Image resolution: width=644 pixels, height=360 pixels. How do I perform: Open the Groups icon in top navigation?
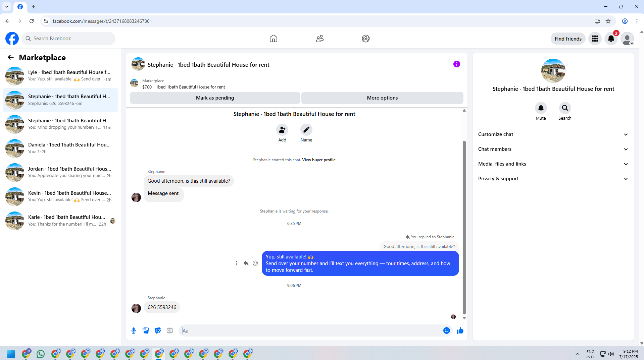pyautogui.click(x=366, y=39)
